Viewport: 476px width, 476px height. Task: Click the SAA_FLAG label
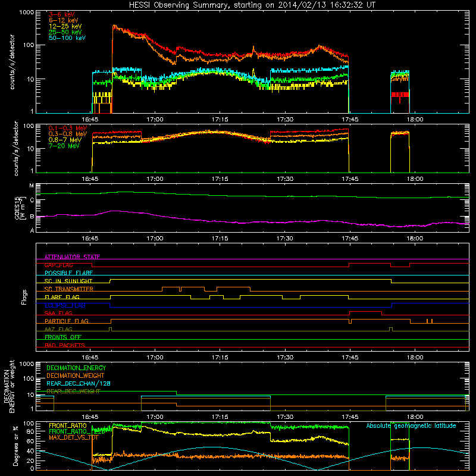(58, 313)
